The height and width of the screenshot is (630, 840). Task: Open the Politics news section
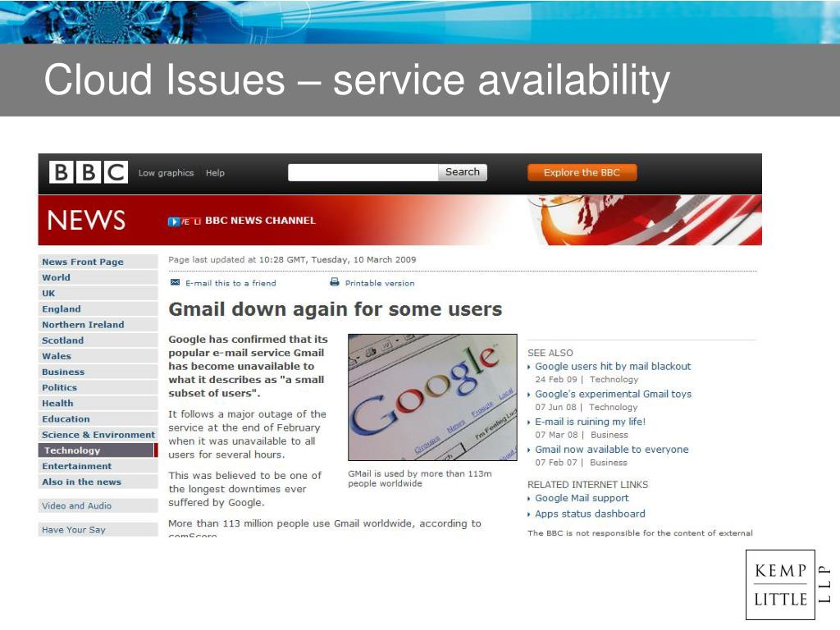click(98, 387)
